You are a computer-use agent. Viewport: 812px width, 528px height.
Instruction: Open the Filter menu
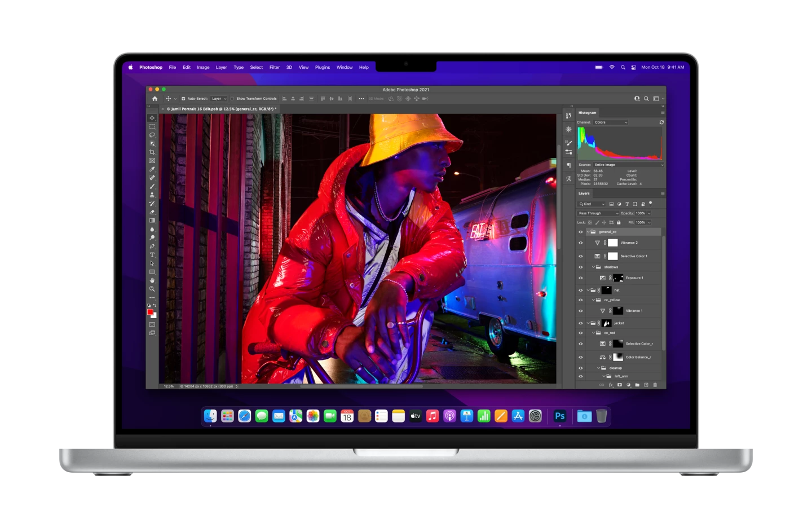pyautogui.click(x=274, y=67)
